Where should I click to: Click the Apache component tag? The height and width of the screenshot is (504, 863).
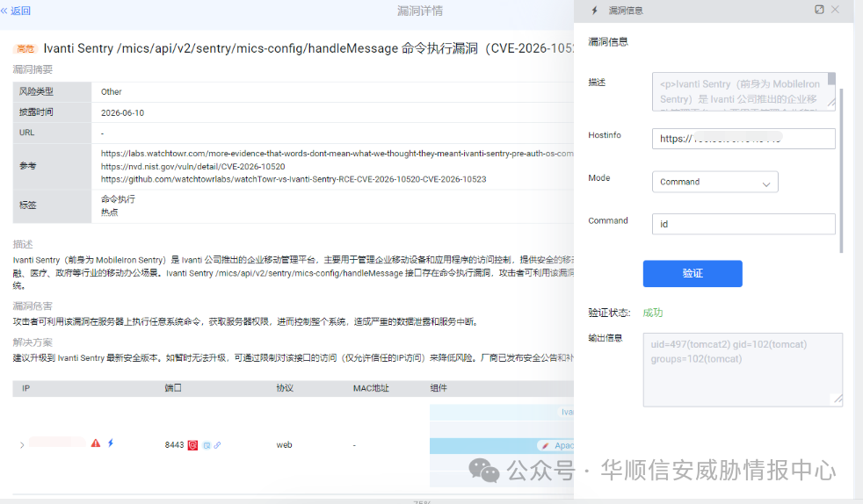[556, 446]
